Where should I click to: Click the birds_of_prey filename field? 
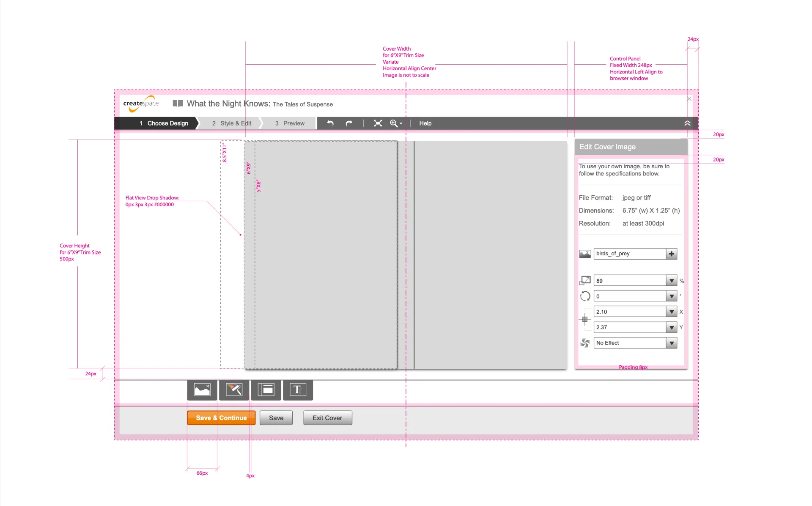coord(629,254)
